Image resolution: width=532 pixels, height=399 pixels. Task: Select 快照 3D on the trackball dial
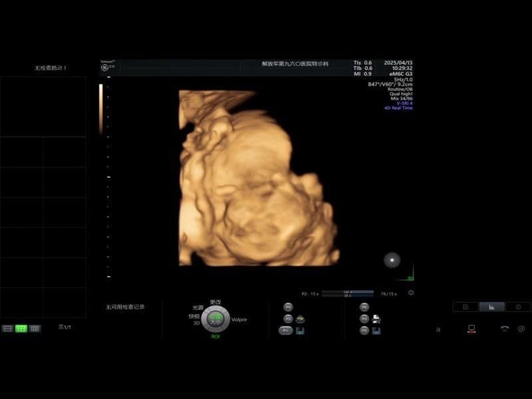pos(194,320)
